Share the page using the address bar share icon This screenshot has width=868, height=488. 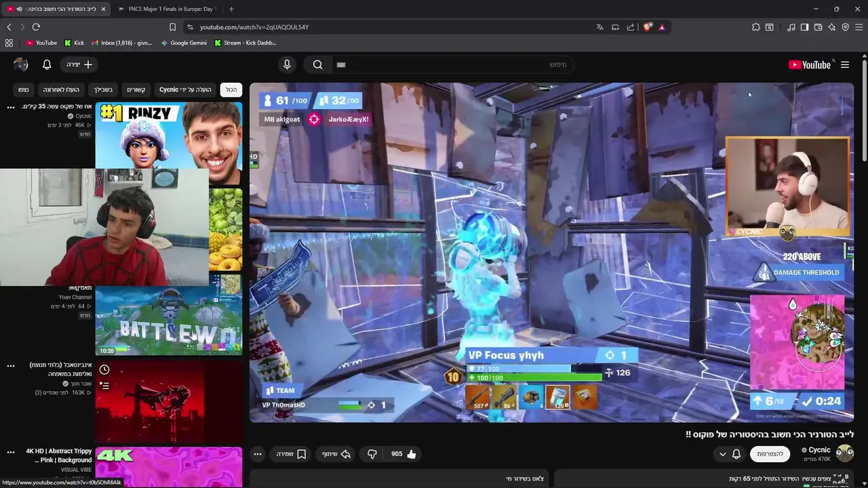631,27
